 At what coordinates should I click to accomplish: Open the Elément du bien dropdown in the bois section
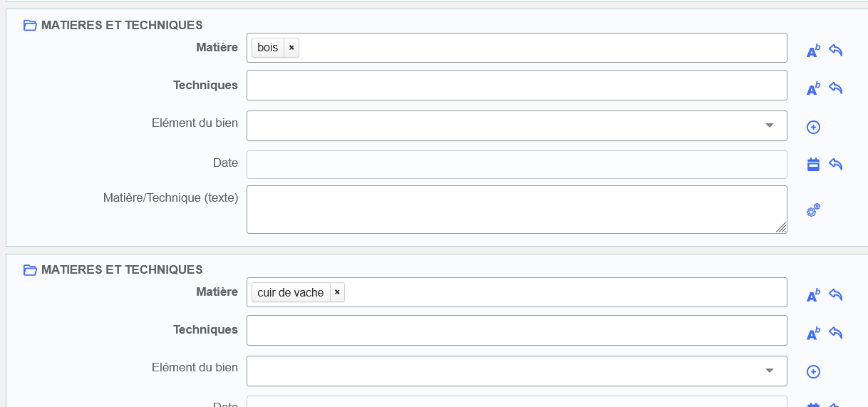pos(517,126)
